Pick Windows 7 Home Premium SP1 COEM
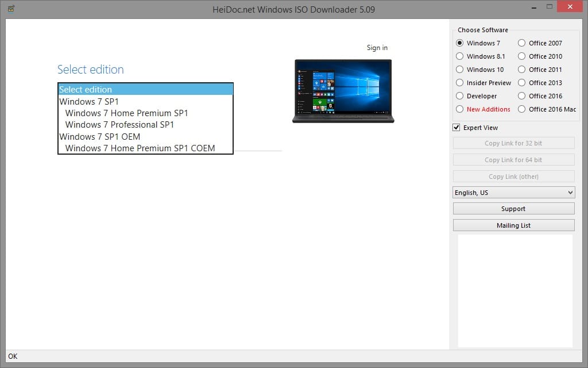Viewport: 588px width, 368px height. [x=145, y=148]
